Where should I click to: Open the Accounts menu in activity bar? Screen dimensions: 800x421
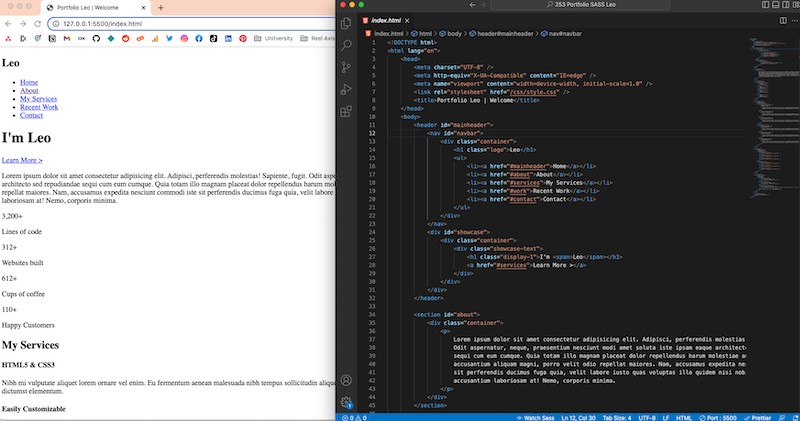coord(346,380)
